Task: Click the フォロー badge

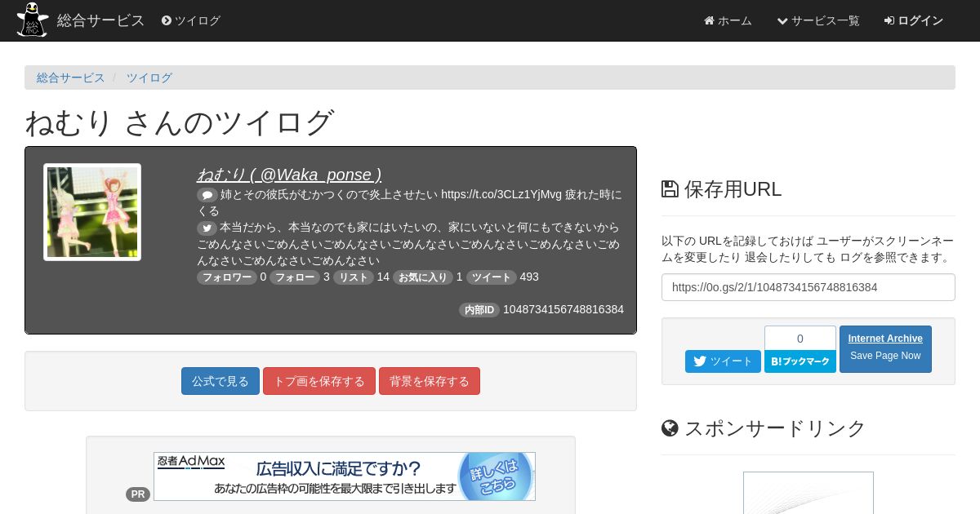Action: 295,277
